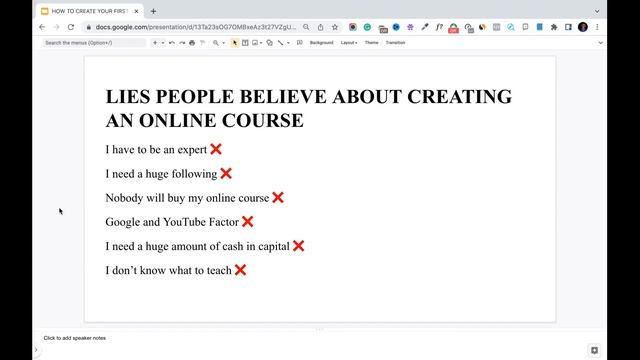Image resolution: width=640 pixels, height=360 pixels.
Task: Reload the page with refresh icon
Action: [71, 27]
